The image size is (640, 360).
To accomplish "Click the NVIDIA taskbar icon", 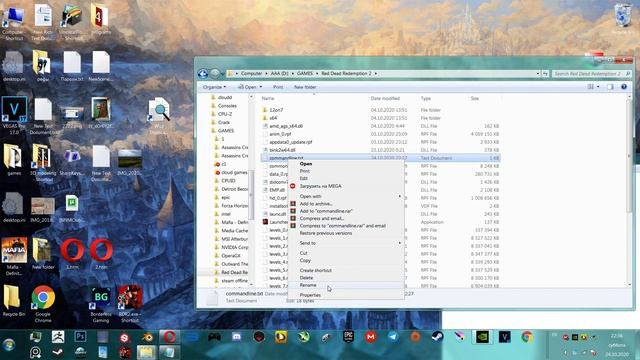I will [x=482, y=337].
